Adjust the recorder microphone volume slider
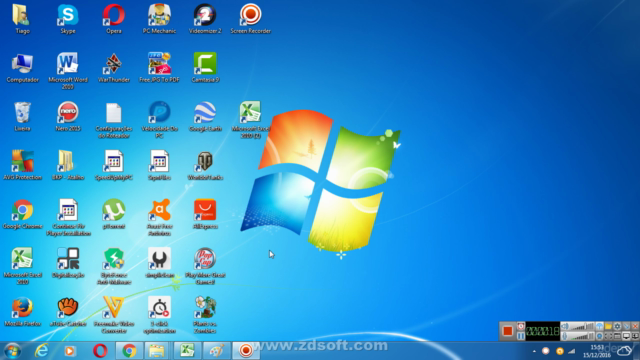This screenshot has width=640, height=360. pos(582,336)
